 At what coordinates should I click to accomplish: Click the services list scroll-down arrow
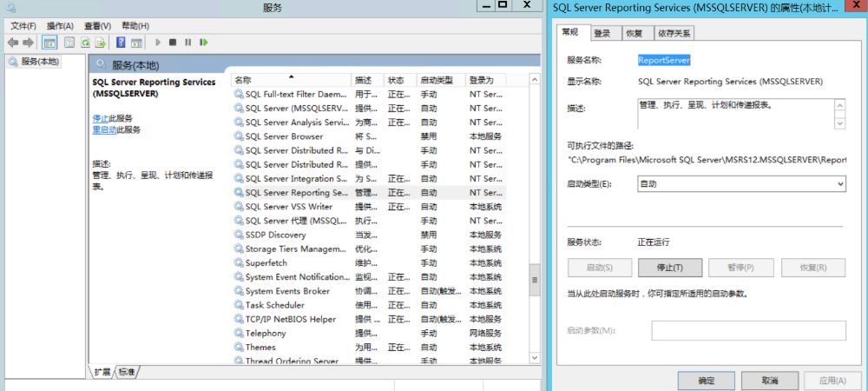[534, 358]
